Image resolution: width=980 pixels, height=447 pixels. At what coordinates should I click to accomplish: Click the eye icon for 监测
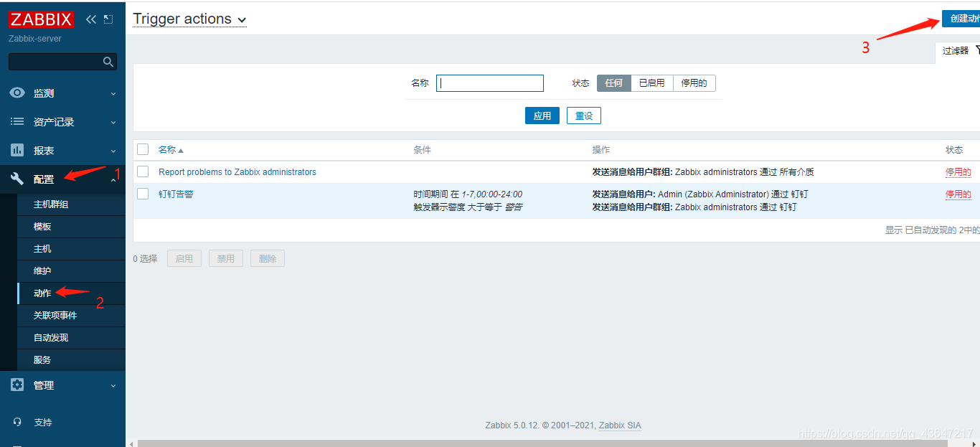coord(17,93)
